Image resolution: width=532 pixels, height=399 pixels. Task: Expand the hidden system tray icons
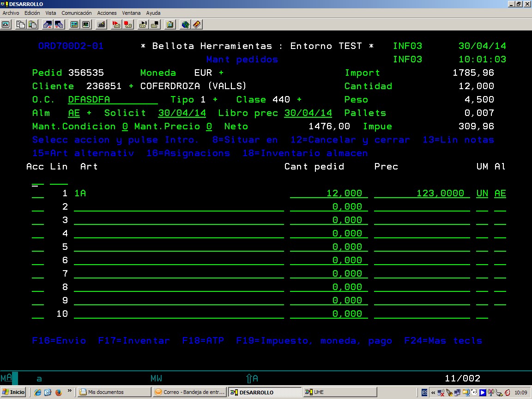pyautogui.click(x=433, y=393)
